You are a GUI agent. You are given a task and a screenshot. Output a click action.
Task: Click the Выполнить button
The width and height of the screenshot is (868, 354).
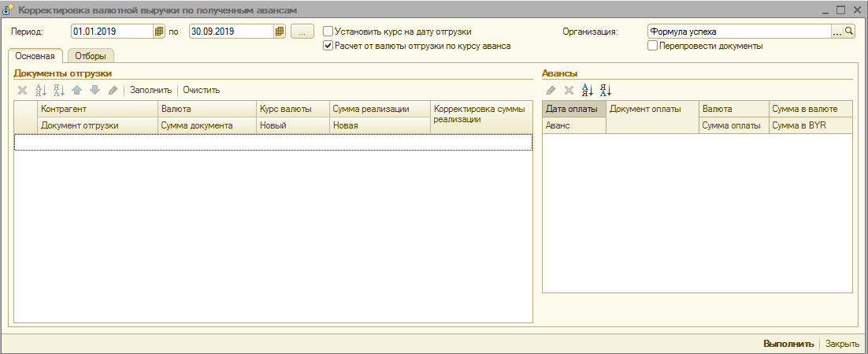tap(788, 344)
